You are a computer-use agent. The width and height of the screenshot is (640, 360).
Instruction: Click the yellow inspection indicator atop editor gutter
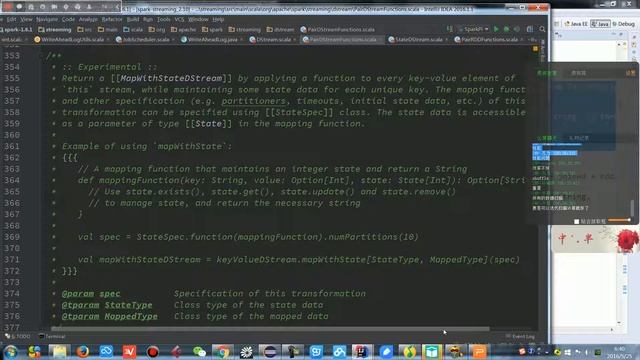pos(535,49)
